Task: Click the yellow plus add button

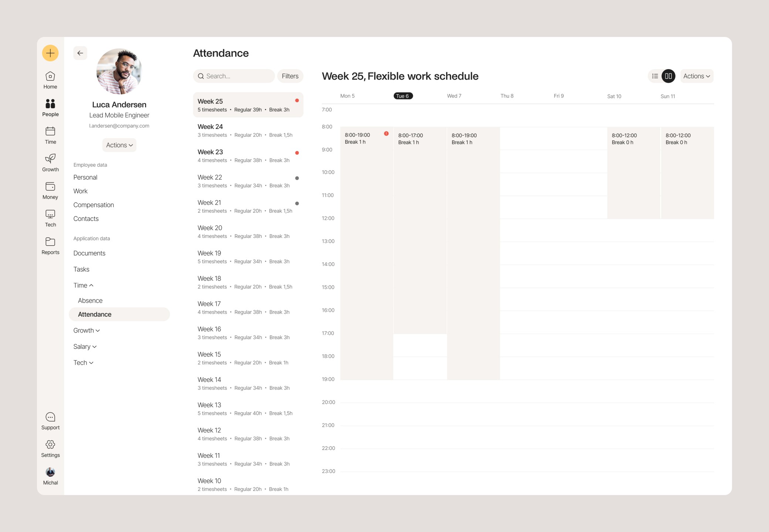Action: (50, 53)
